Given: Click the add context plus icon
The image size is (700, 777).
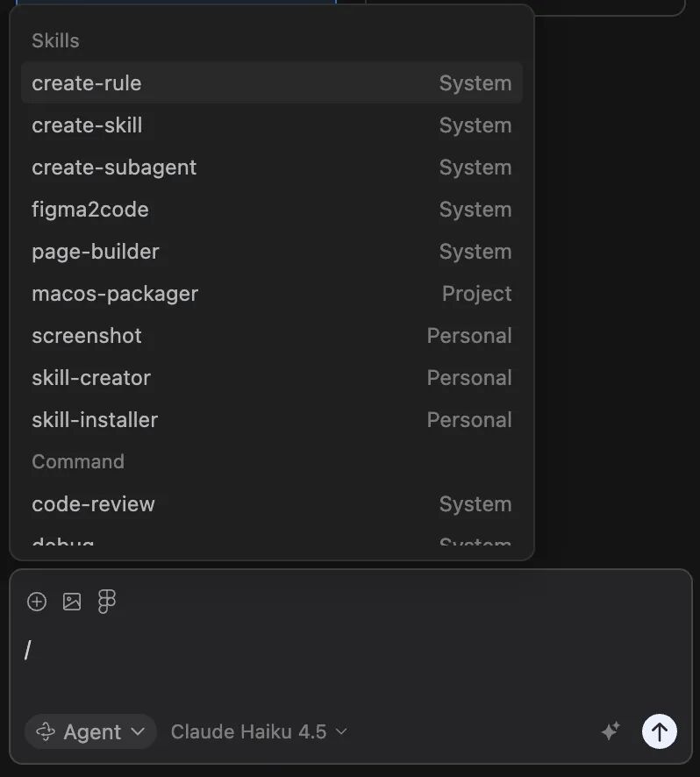Looking at the screenshot, I should 37,602.
